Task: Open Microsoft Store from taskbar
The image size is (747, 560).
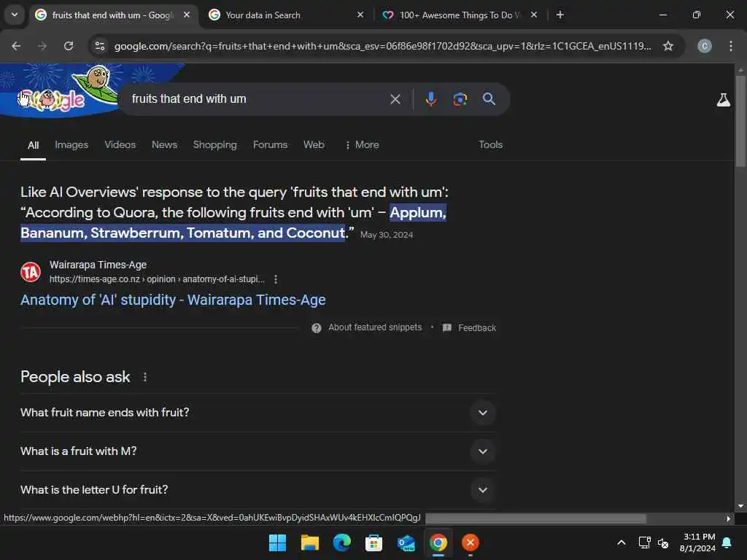Action: coord(373,542)
